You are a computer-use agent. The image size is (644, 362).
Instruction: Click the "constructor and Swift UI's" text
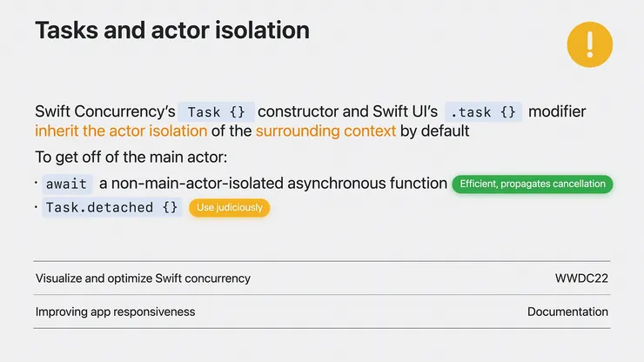click(348, 112)
